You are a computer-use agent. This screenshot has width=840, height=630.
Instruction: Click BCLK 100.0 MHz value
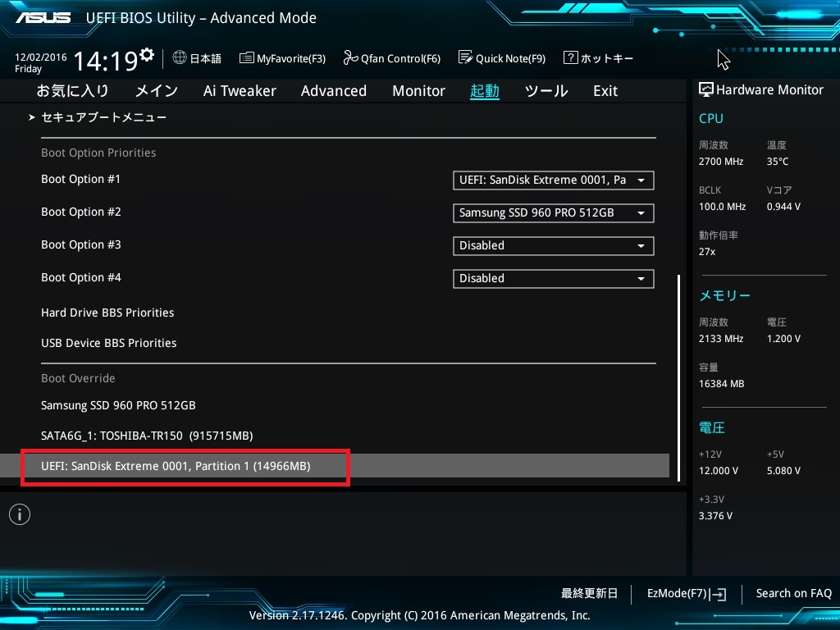pyautogui.click(x=722, y=206)
